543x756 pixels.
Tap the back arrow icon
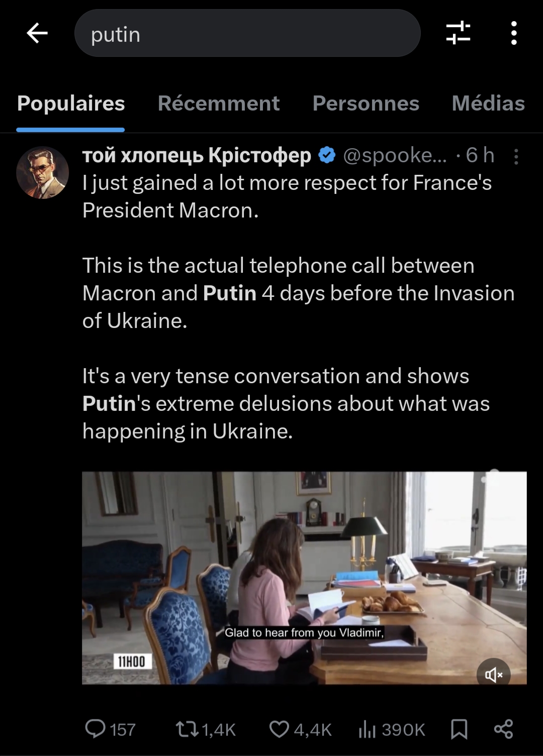[x=37, y=34]
